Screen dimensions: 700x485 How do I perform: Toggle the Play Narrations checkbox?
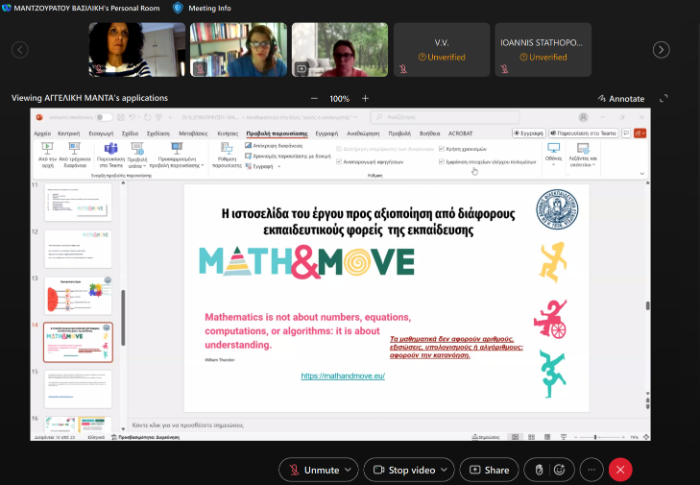pos(339,162)
